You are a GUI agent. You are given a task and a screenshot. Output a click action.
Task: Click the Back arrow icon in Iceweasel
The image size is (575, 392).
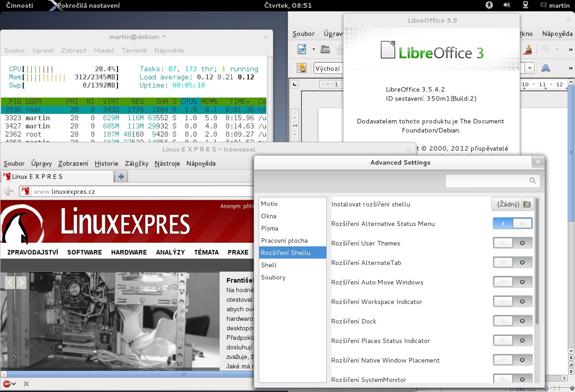[8, 191]
